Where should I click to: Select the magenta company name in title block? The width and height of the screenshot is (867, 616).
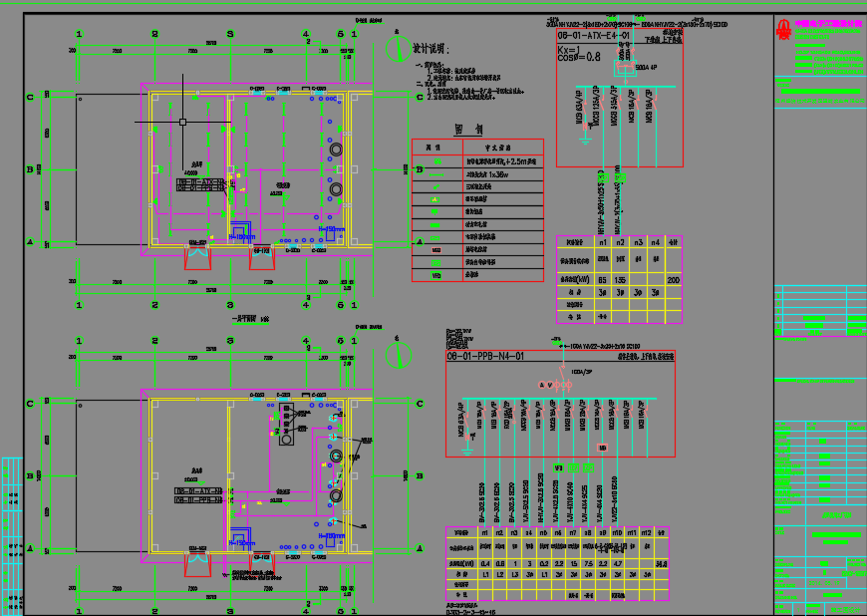pos(828,23)
